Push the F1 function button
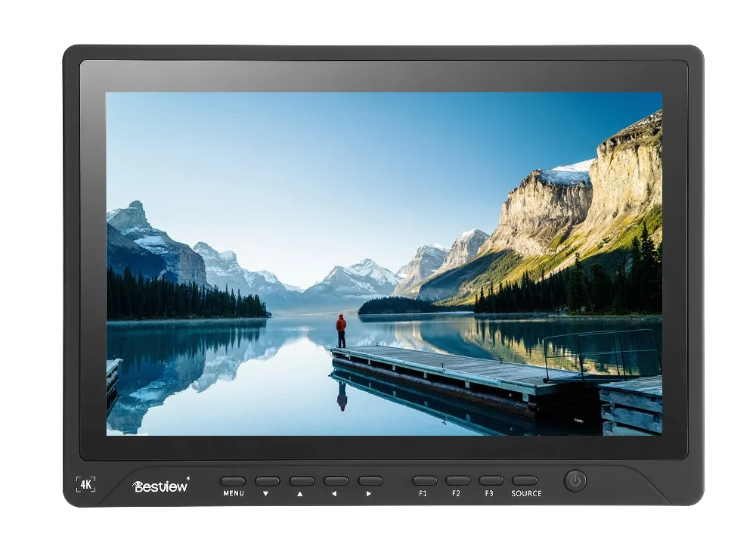Screen dimensions: 756x550 [x=425, y=480]
